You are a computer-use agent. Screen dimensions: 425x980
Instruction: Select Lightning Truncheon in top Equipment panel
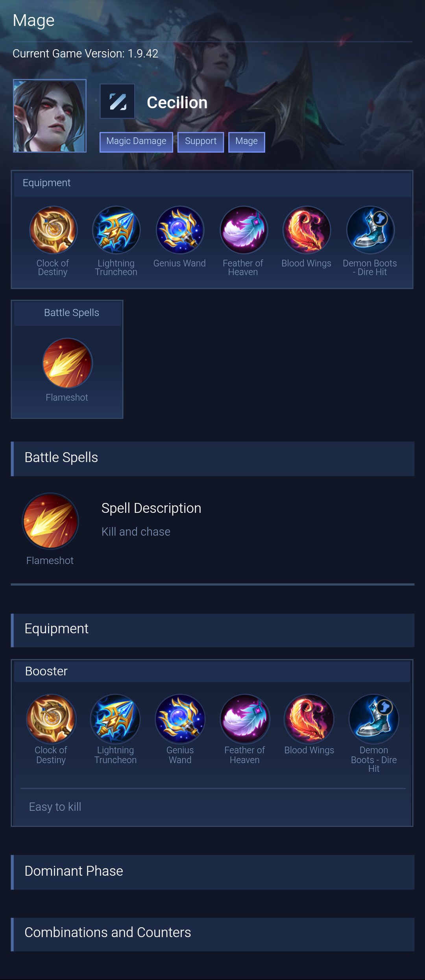coord(116,230)
